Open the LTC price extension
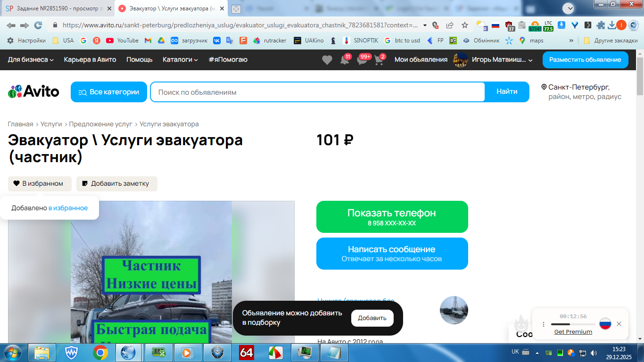 pyautogui.click(x=548, y=26)
